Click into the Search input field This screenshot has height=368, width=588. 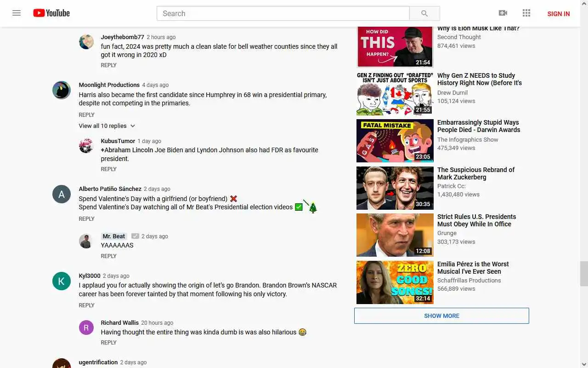coord(283,13)
